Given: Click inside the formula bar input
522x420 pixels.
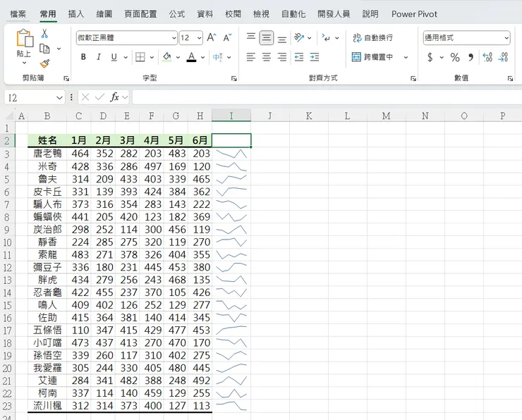Looking at the screenshot, I should (327, 97).
